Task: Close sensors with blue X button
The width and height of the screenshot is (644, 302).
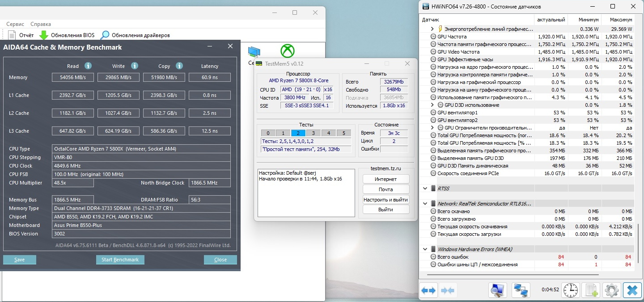Action: (632, 290)
